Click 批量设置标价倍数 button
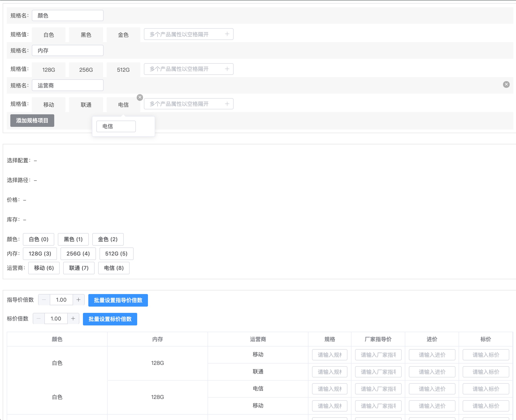Screen dimensions: 516x420 point(110,319)
